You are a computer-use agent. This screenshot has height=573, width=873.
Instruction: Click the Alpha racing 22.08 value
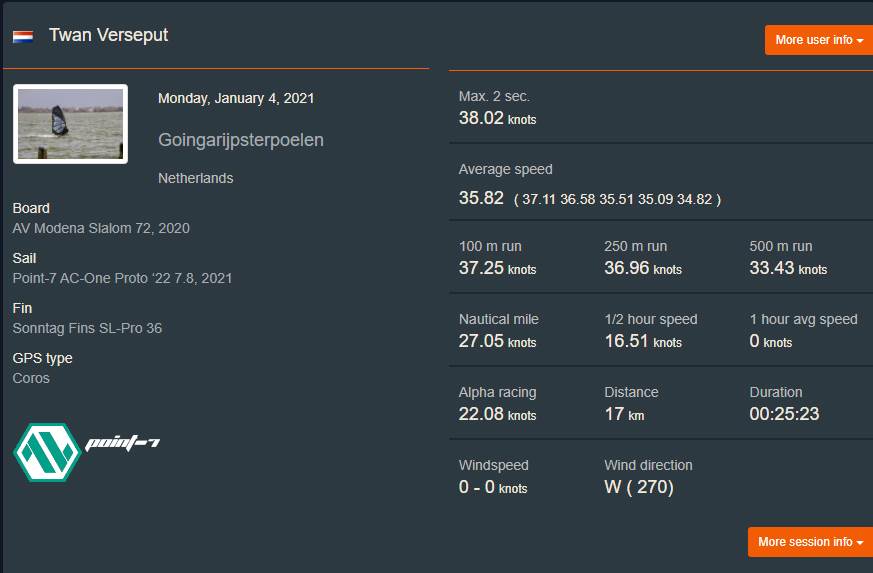coord(497,414)
